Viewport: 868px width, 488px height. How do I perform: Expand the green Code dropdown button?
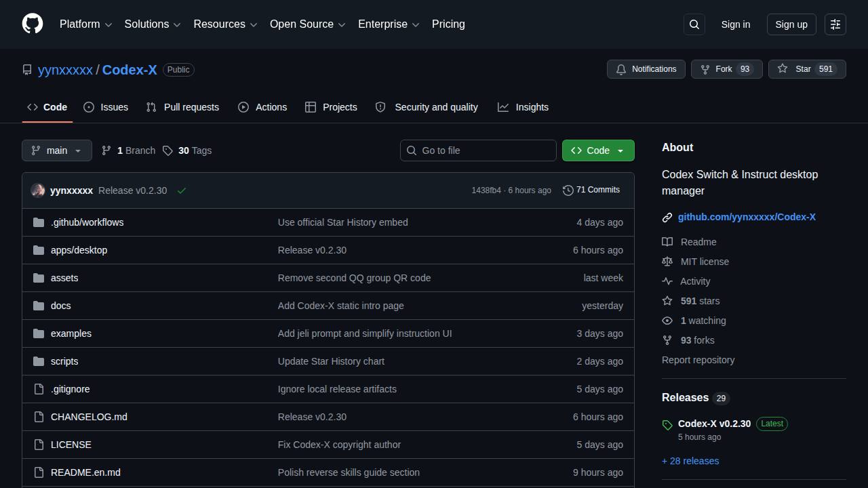tap(598, 150)
